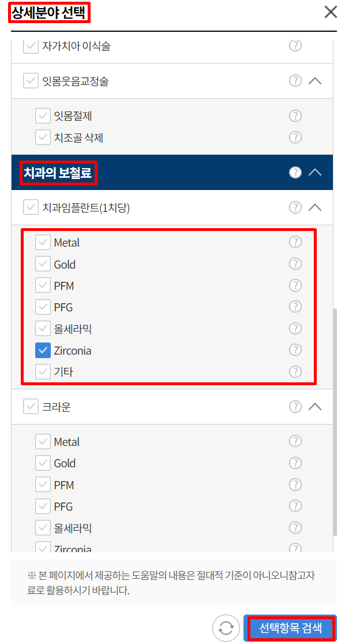Enable the PFM checkbox in the implant section

pyautogui.click(x=43, y=285)
